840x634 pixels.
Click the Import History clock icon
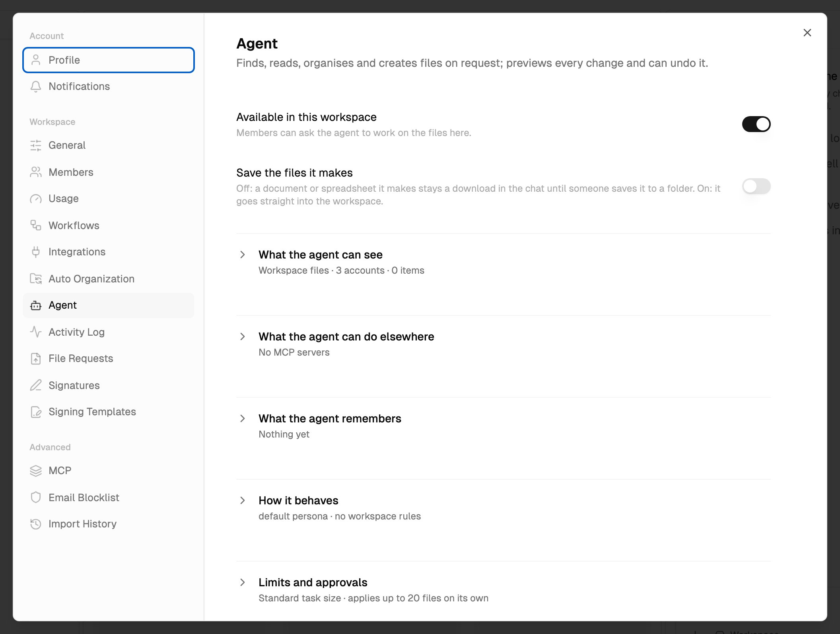point(36,524)
